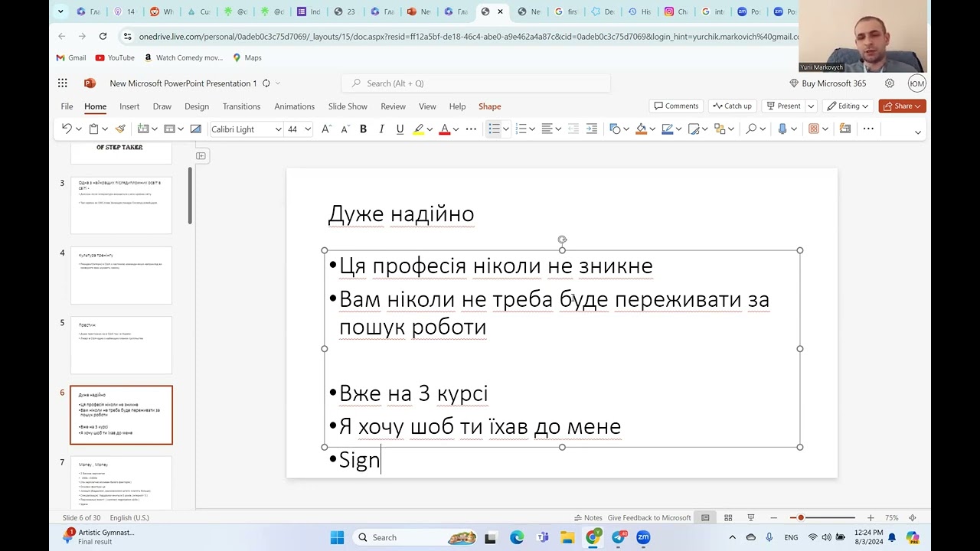Switch to Normal view in status bar
This screenshot has height=551, width=980.
point(705,518)
